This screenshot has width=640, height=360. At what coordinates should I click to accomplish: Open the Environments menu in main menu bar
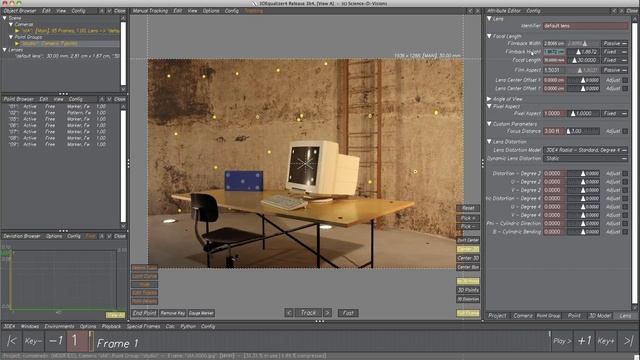59,327
